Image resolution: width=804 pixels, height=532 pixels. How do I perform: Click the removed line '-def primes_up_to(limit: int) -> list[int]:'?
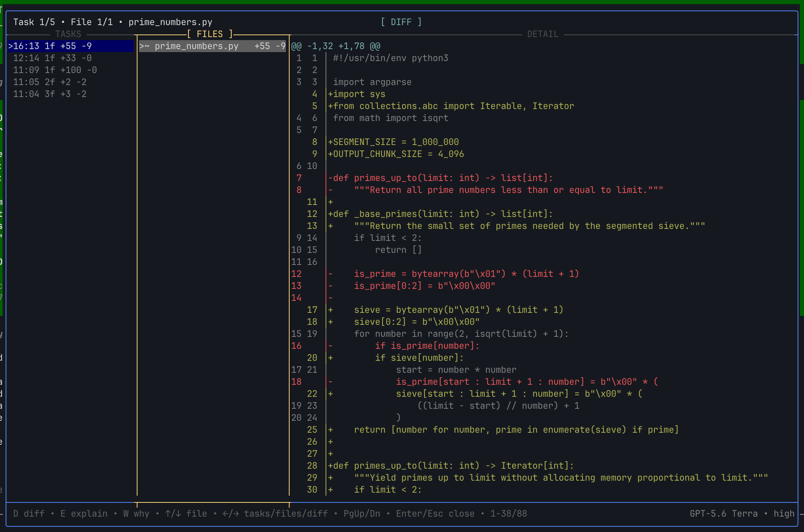coord(441,178)
